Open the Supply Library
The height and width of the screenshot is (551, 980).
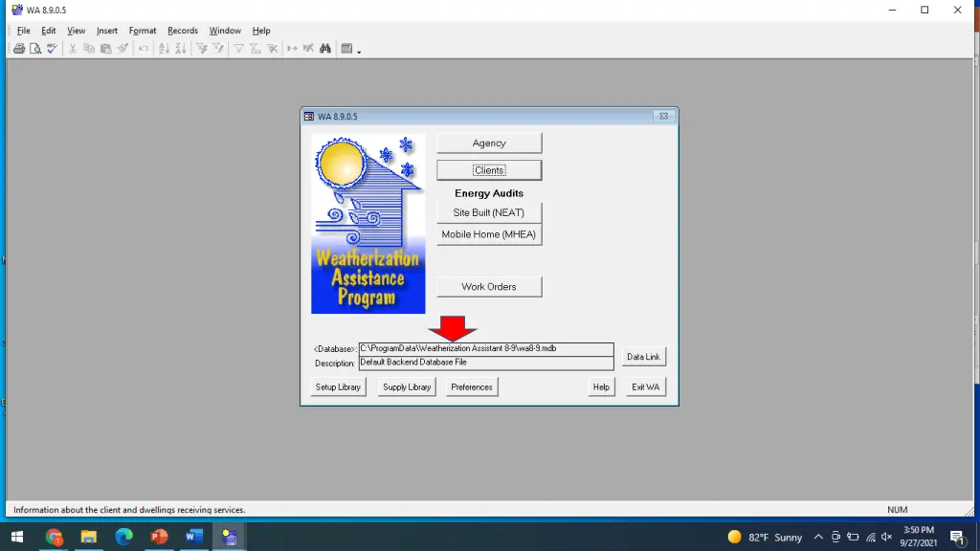pos(407,386)
